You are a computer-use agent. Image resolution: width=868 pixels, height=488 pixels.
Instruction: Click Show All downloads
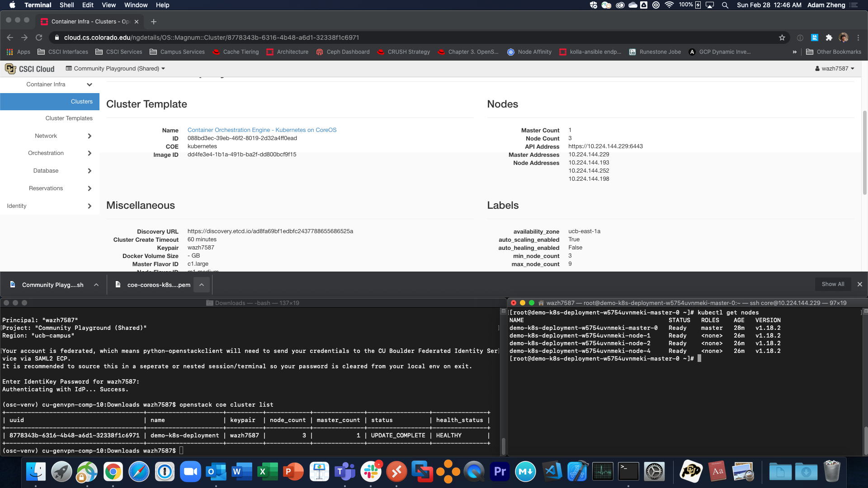(833, 284)
